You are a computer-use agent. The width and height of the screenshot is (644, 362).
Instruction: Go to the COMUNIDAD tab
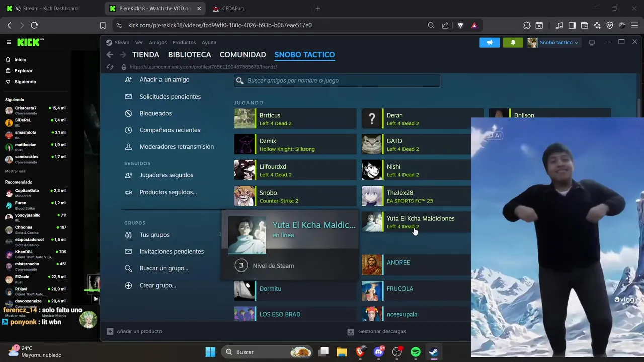243,55
